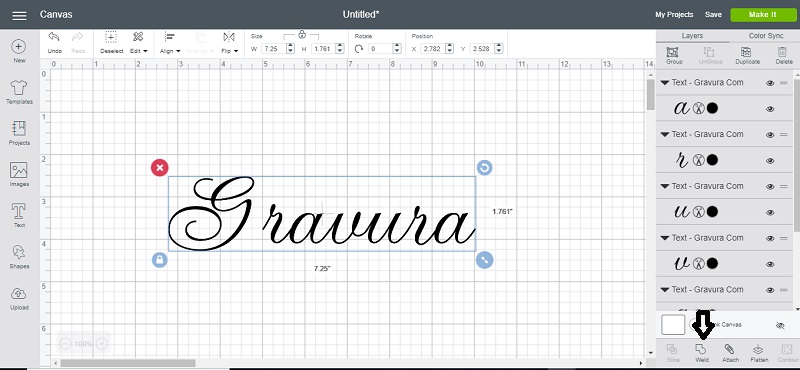Screen dimensions: 800x370
Task: Toggle the lock handle on selection box
Action: click(160, 260)
